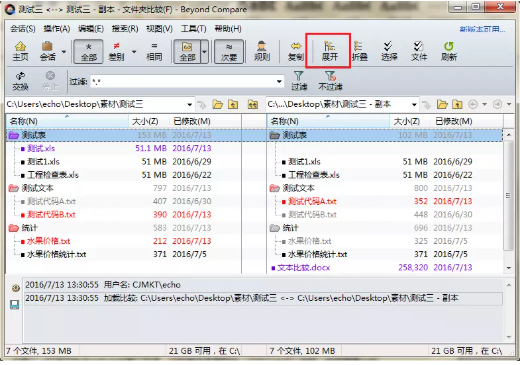This screenshot has height=365, width=520.
Task: Click the right pane back navigation arrow
Action: 473,105
